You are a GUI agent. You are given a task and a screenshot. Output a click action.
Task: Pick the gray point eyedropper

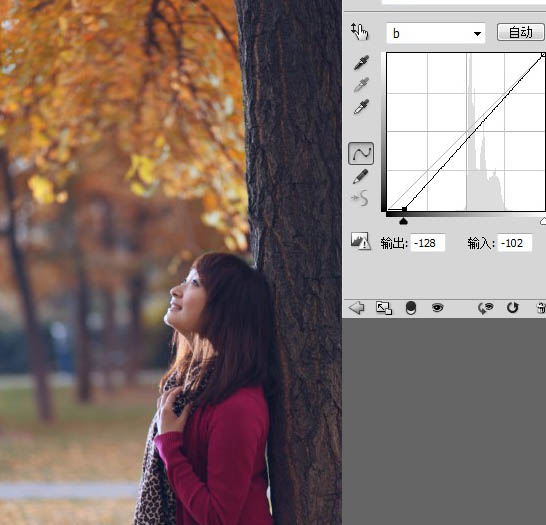point(361,85)
